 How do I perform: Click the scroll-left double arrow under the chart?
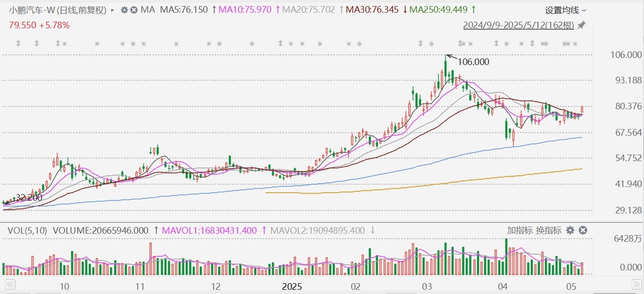pos(10,284)
